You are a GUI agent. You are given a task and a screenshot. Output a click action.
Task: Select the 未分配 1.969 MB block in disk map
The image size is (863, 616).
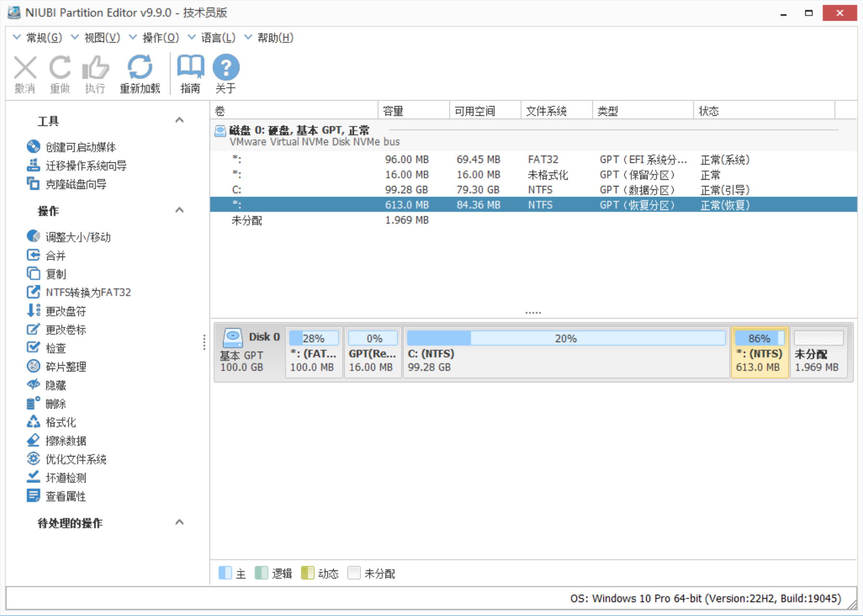(x=819, y=352)
